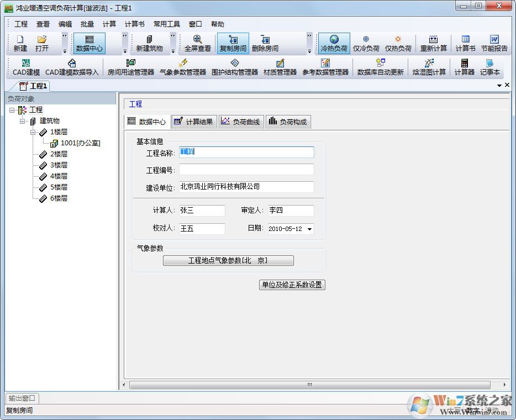Open the 日期 date dropdown

(310, 229)
